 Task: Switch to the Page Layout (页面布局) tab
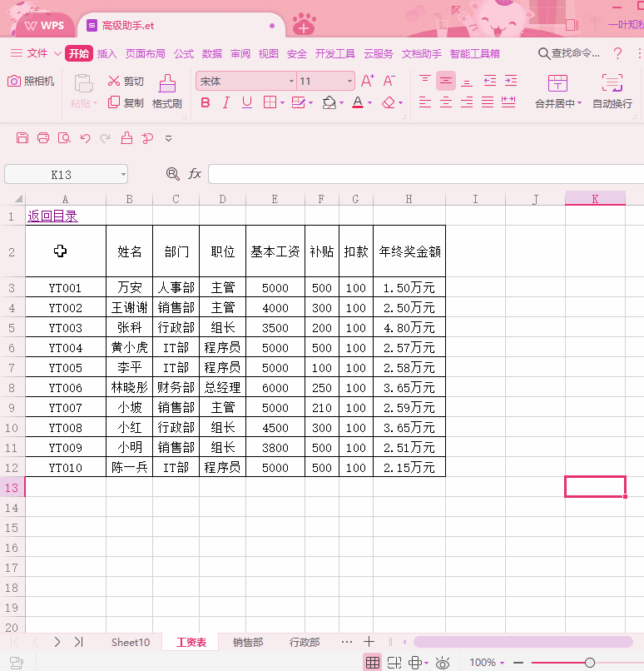(145, 53)
